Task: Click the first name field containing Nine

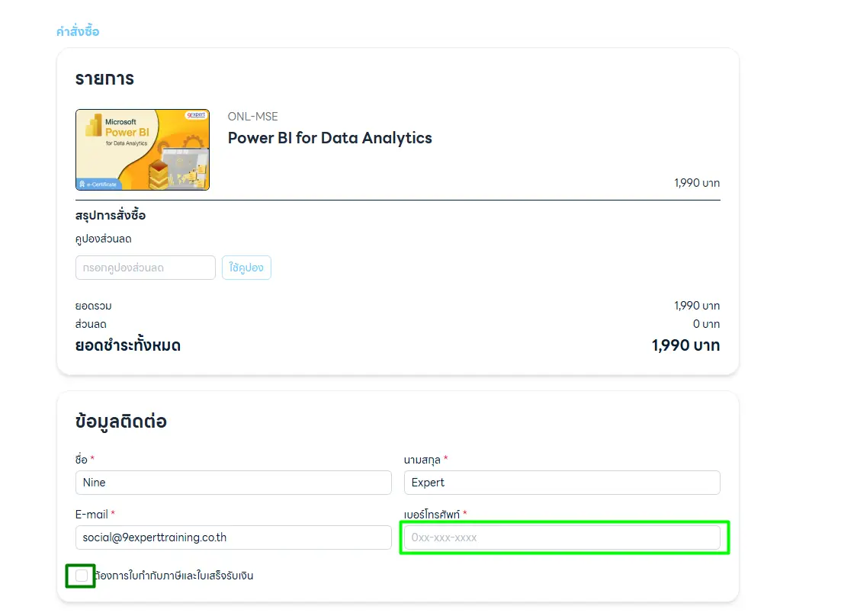Action: 233,483
